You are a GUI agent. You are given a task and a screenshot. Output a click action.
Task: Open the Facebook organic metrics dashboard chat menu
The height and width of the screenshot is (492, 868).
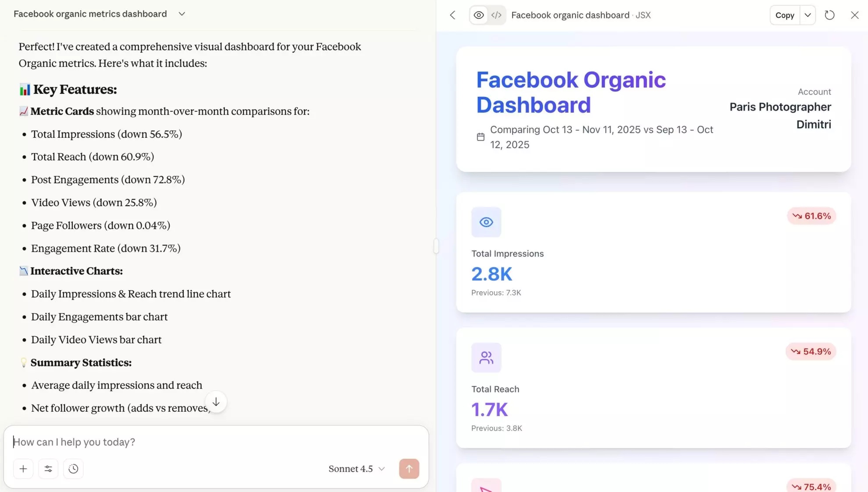(x=181, y=14)
